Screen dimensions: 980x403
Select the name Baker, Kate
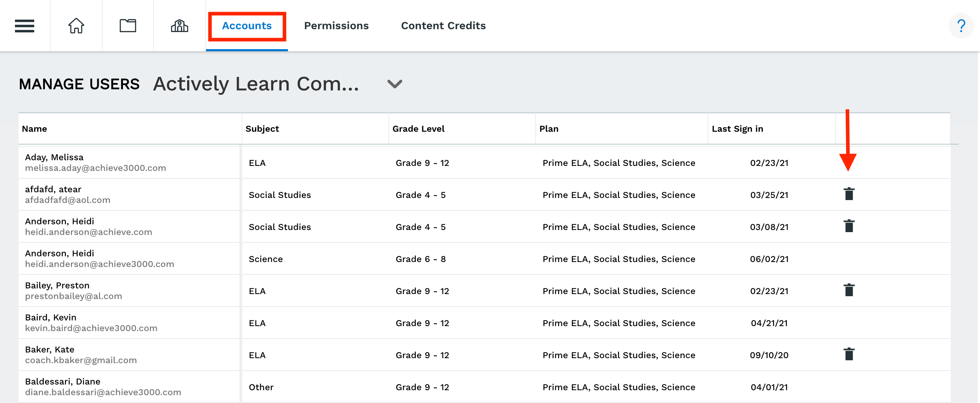coord(50,349)
